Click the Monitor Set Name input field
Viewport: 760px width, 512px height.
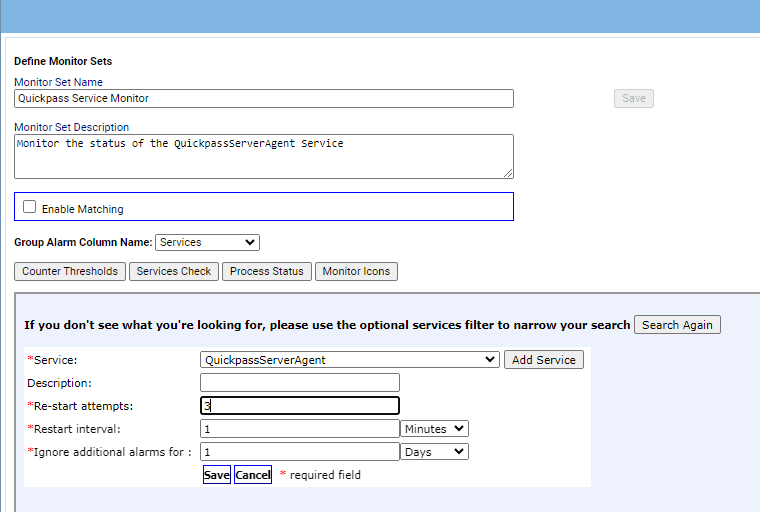264,98
